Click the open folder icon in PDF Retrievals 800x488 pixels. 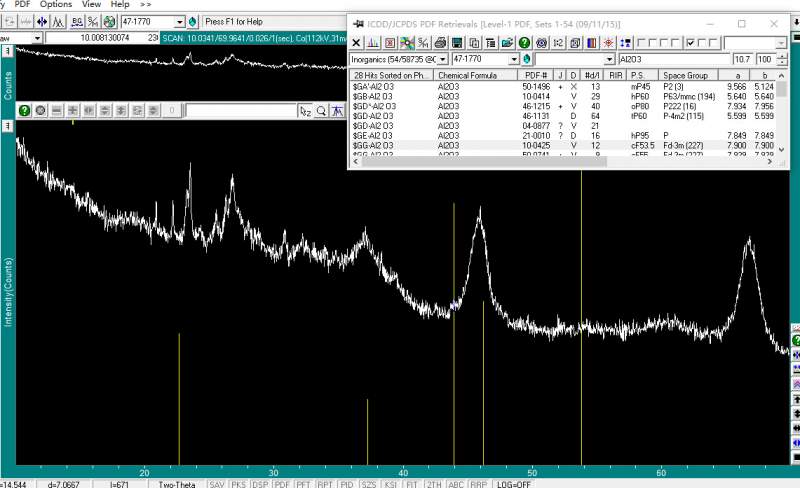tap(507, 43)
